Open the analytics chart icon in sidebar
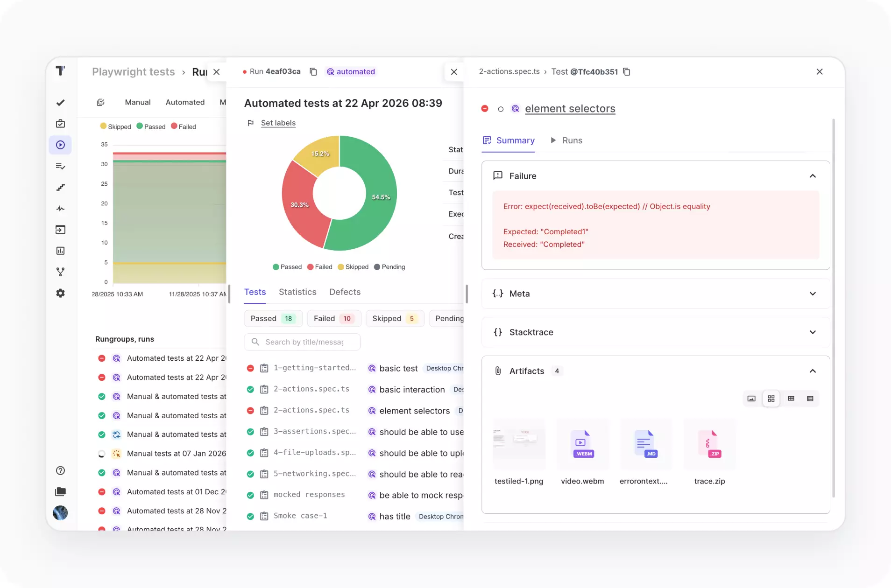 click(x=60, y=251)
